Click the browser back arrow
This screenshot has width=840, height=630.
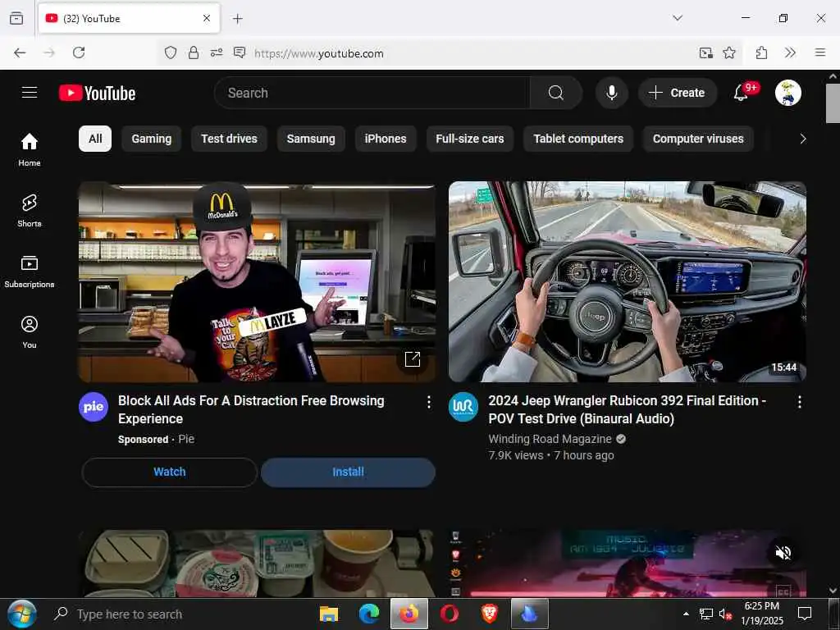20,52
